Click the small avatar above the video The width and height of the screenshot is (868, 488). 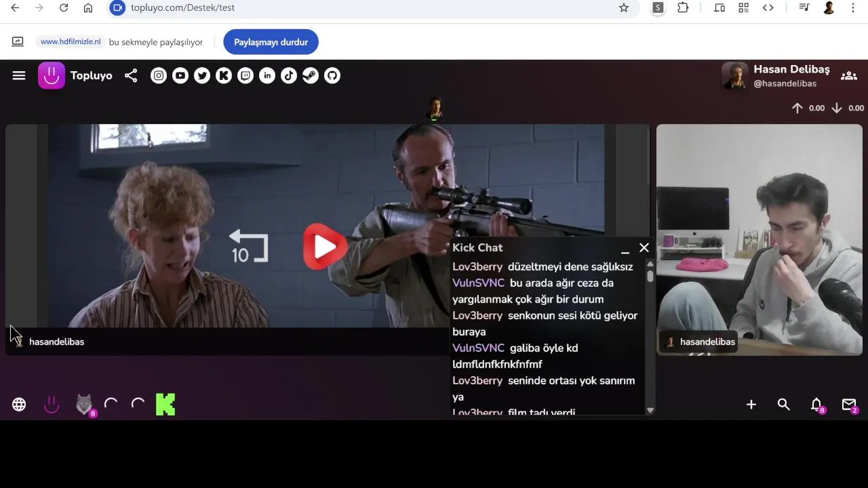pos(434,108)
